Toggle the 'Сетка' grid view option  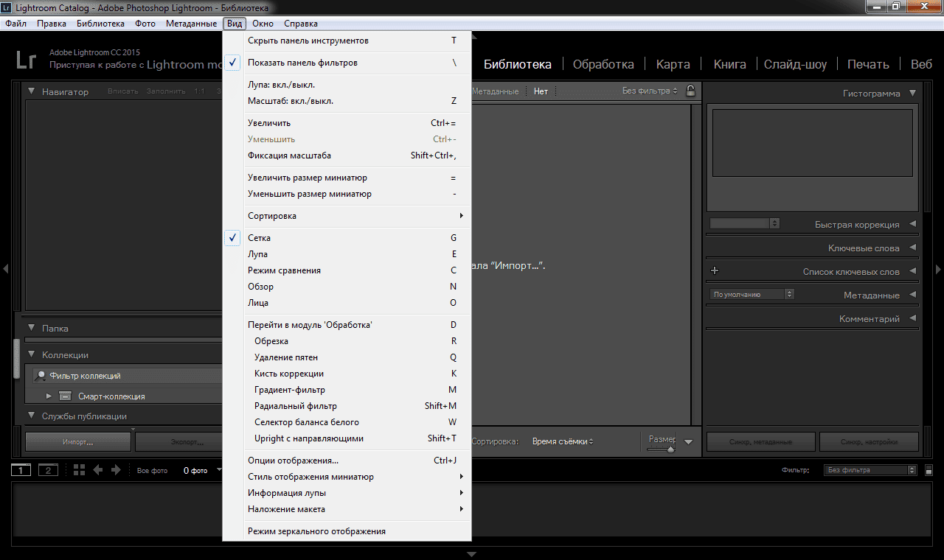pos(259,238)
